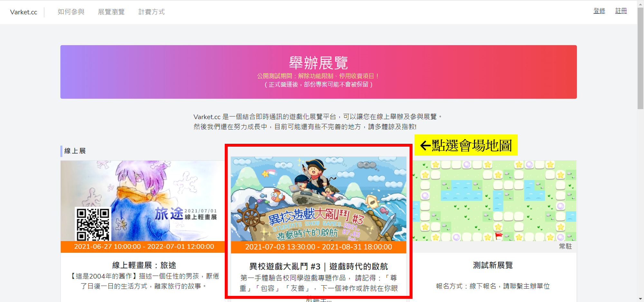Click the 測試新展覽 title

click(493, 265)
